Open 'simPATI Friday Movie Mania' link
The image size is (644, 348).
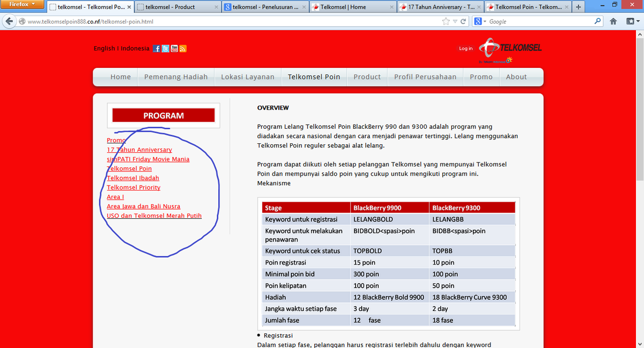tap(148, 159)
